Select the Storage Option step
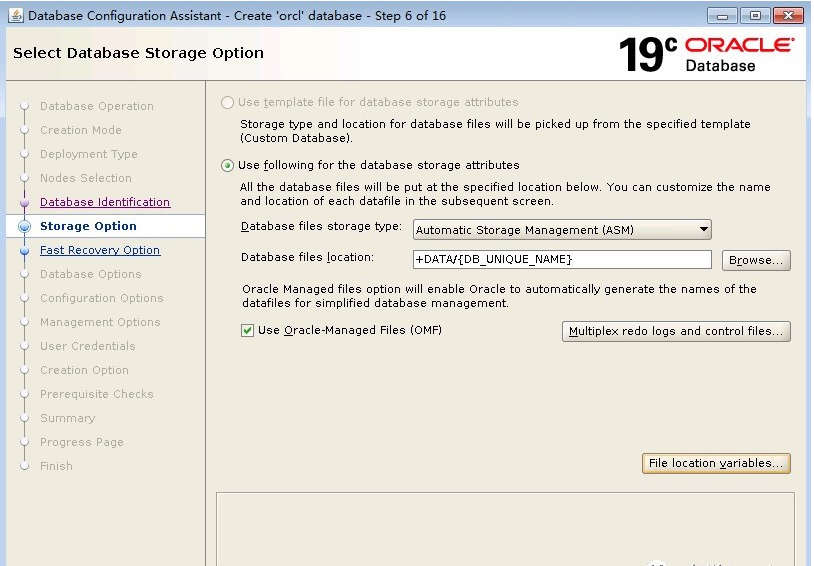 point(88,226)
